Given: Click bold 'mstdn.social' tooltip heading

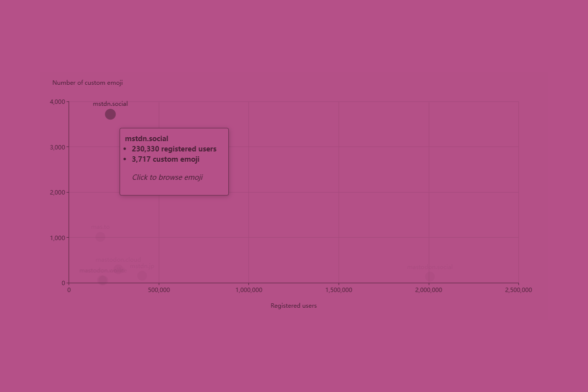Looking at the screenshot, I should [x=147, y=139].
